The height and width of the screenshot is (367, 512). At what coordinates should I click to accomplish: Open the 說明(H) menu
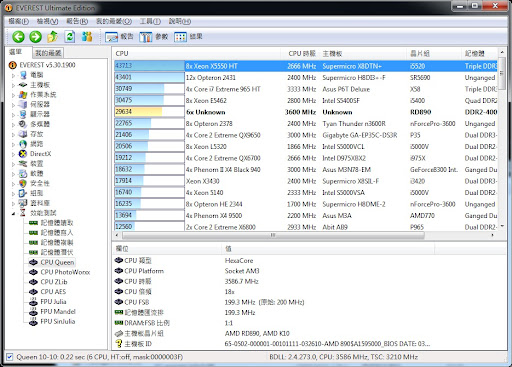click(x=180, y=21)
